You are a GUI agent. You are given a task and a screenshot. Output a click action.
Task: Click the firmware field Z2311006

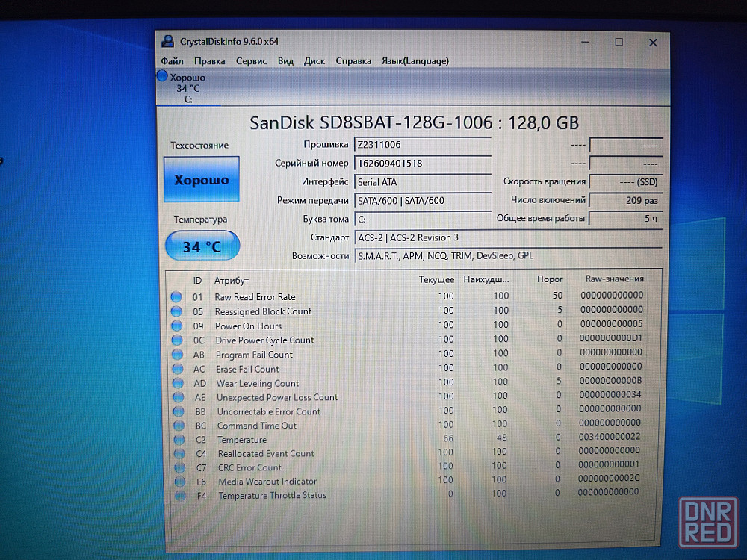tap(422, 145)
